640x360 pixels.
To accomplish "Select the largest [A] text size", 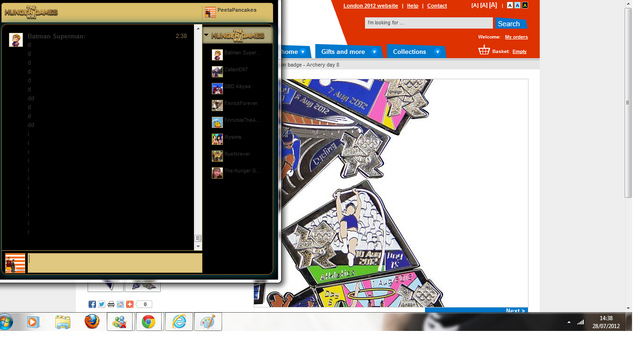I will [493, 5].
